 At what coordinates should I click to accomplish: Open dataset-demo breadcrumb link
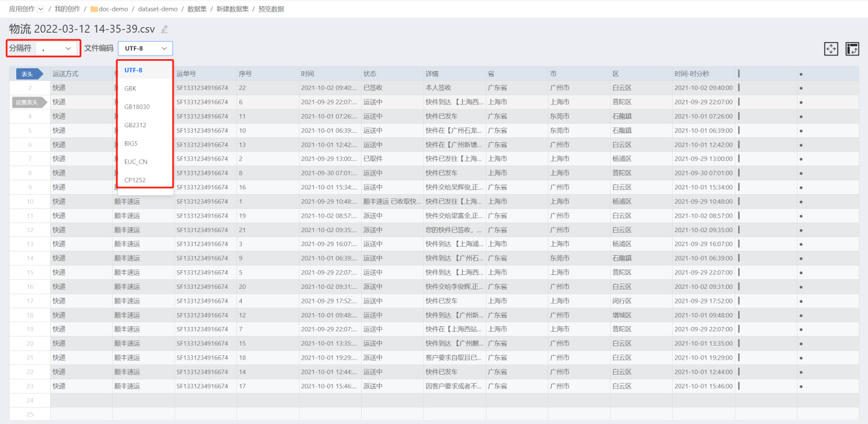pos(157,9)
